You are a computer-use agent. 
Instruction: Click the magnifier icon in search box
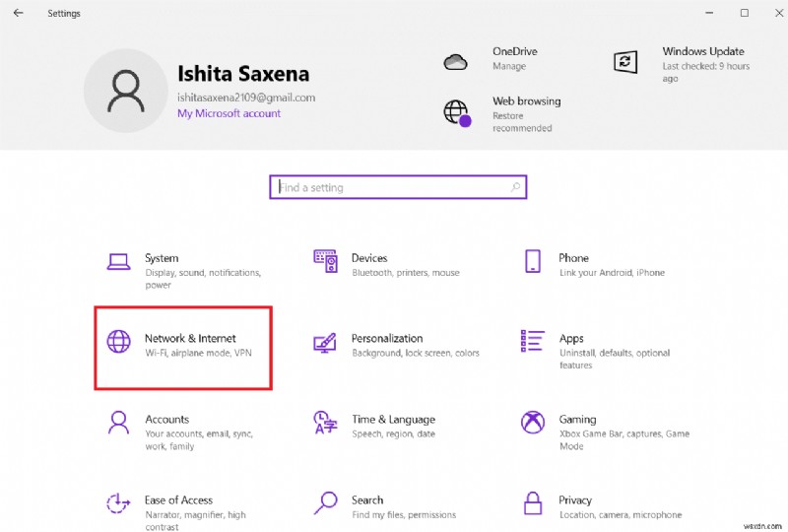(515, 187)
